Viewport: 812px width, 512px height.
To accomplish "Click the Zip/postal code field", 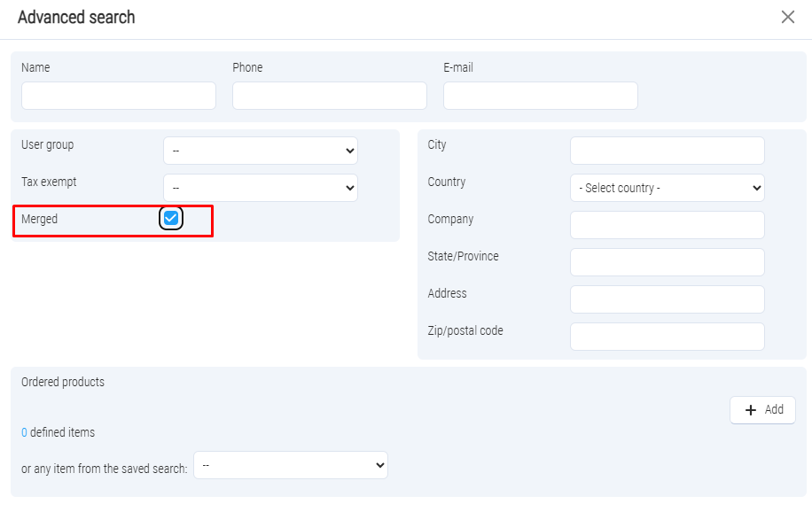I will pyautogui.click(x=667, y=337).
